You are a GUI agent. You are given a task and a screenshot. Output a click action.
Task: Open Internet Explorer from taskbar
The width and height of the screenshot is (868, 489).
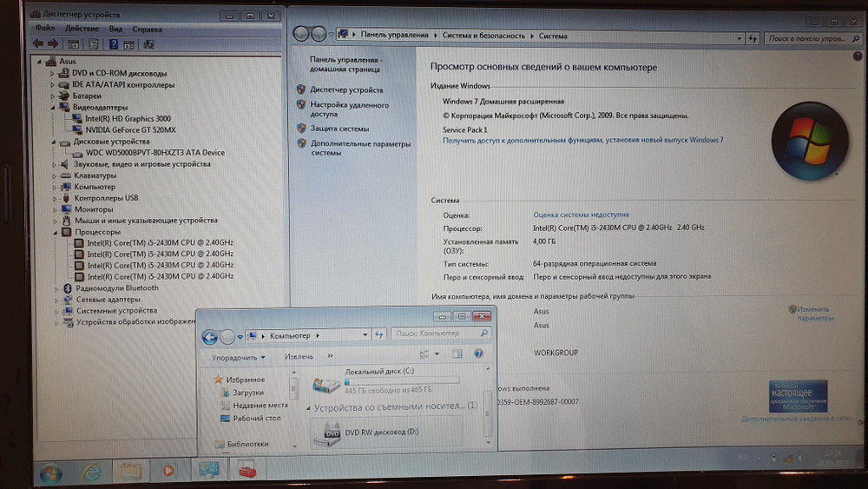[92, 471]
